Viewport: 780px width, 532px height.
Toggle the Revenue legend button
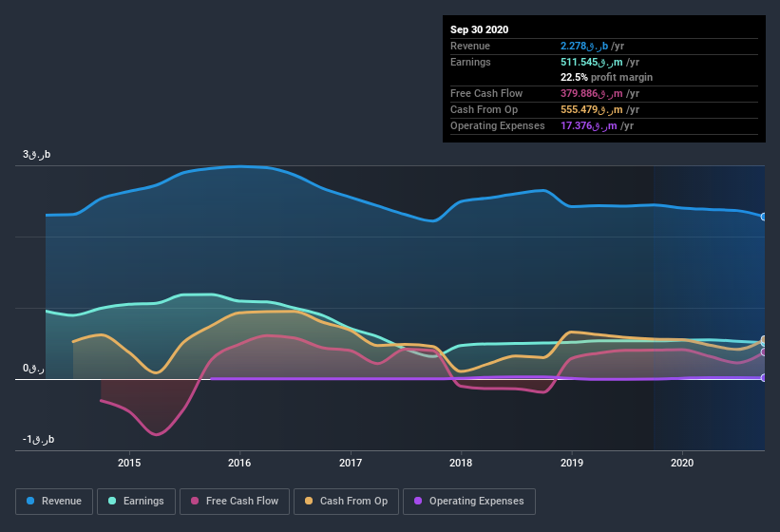pyautogui.click(x=54, y=502)
